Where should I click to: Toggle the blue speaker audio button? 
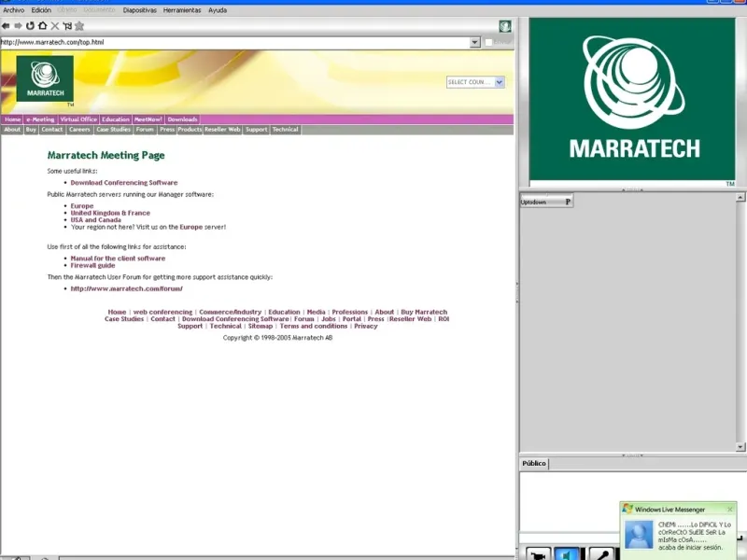pyautogui.click(x=567, y=554)
